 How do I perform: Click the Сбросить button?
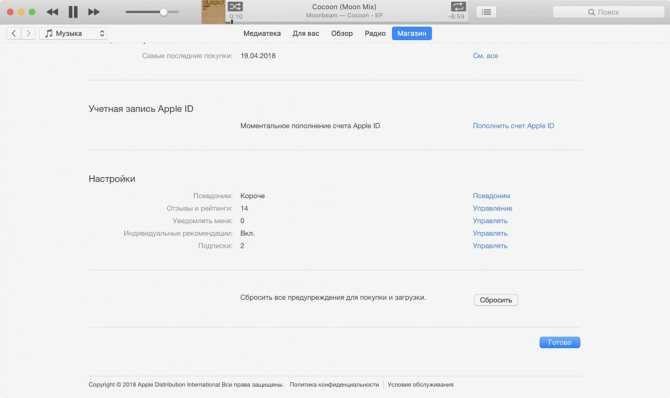(496, 300)
